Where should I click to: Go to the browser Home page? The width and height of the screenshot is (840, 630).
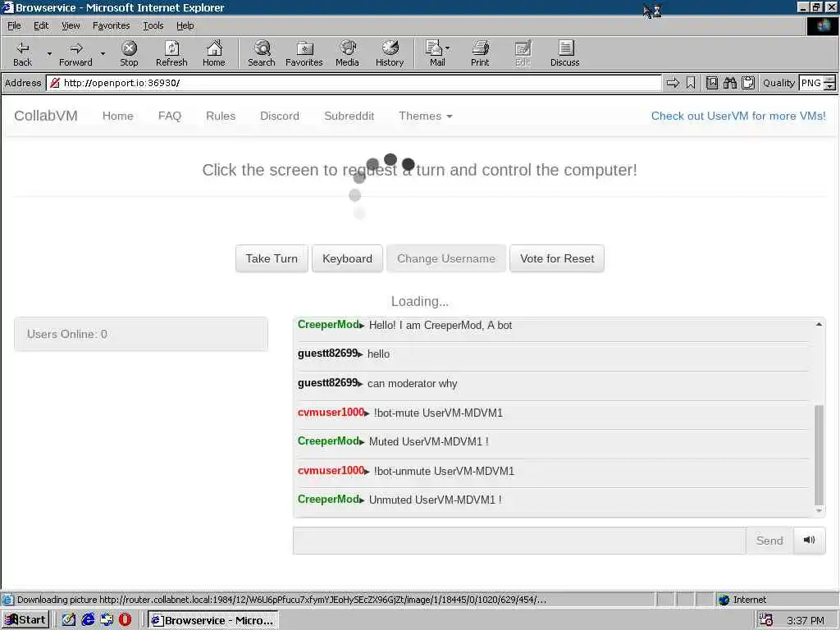pyautogui.click(x=214, y=53)
